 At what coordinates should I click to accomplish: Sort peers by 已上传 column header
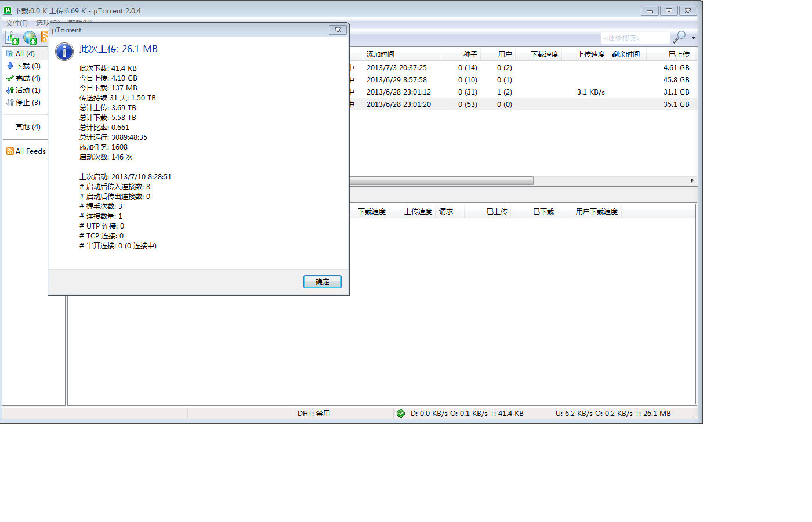pyautogui.click(x=488, y=212)
